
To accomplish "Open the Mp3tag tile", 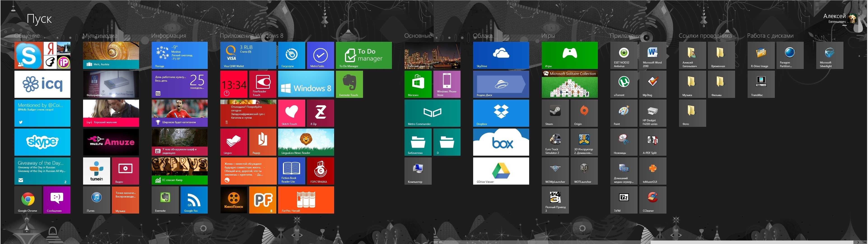I will 653,84.
